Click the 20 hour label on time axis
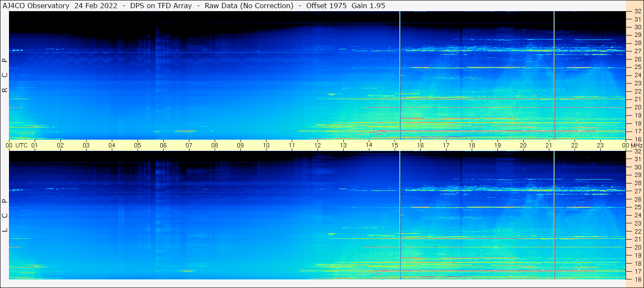The image size is (644, 288). [x=523, y=145]
